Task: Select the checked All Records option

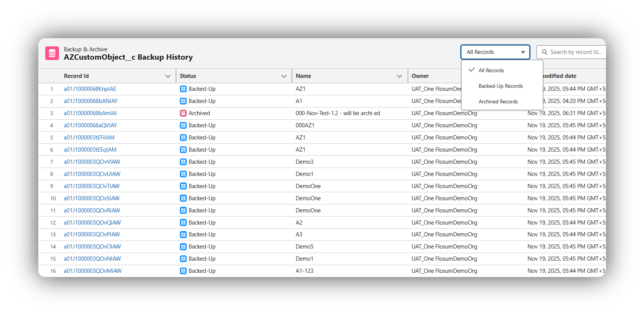Action: click(x=491, y=70)
